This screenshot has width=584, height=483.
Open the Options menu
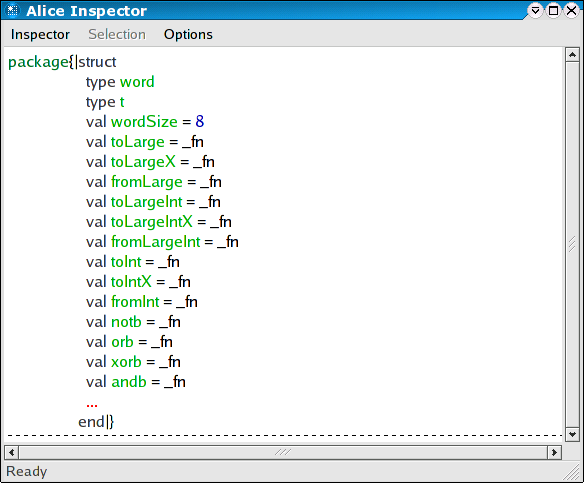click(188, 34)
